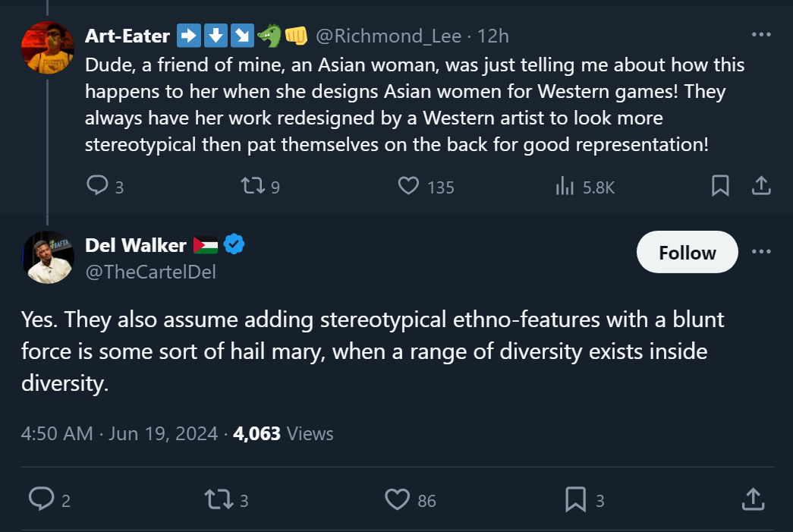Viewport: 793px width, 532px height.
Task: Bookmark Art-Eater's tweet
Action: pyautogui.click(x=720, y=186)
